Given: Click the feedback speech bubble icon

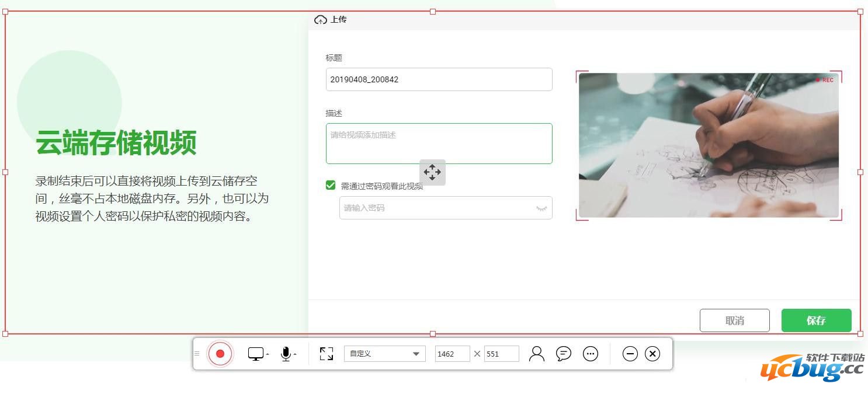Looking at the screenshot, I should click(563, 353).
